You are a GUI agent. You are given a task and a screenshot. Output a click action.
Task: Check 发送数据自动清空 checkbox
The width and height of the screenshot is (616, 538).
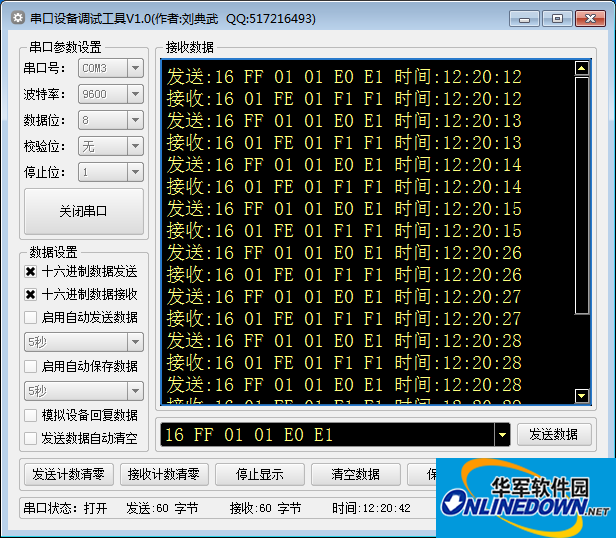(31, 438)
